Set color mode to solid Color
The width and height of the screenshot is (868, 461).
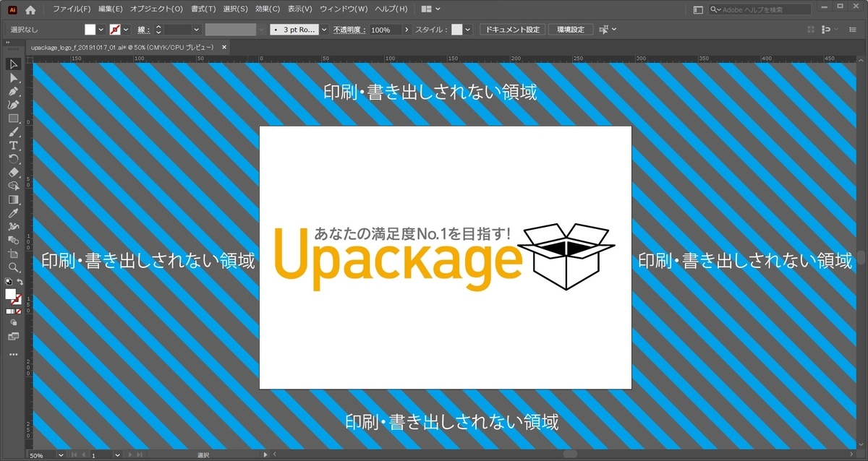pyautogui.click(x=8, y=311)
